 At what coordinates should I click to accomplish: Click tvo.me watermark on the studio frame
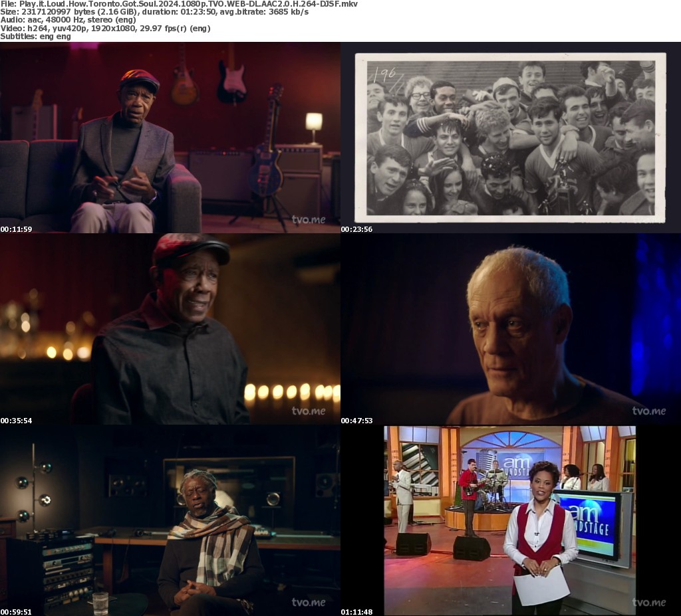309,603
